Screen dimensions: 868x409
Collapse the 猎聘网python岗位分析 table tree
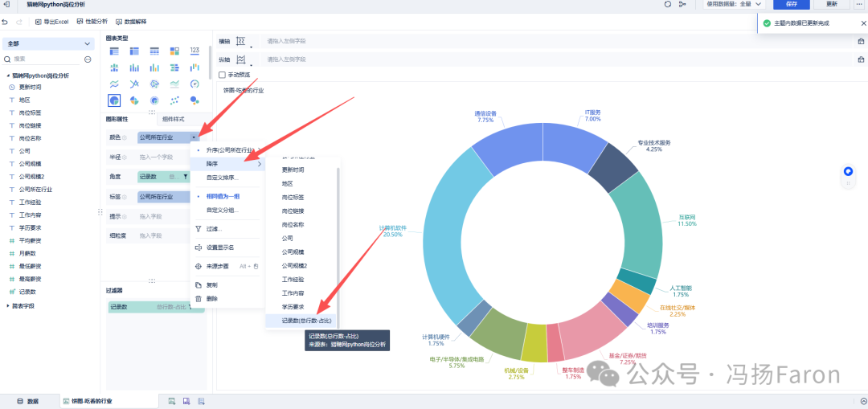tap(8, 76)
